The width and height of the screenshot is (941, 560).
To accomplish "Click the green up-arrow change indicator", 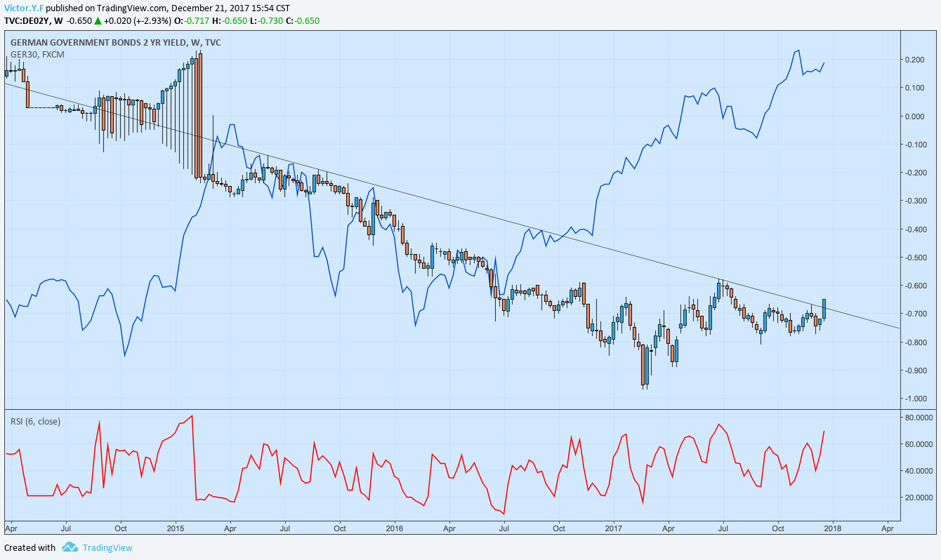I will [x=98, y=20].
